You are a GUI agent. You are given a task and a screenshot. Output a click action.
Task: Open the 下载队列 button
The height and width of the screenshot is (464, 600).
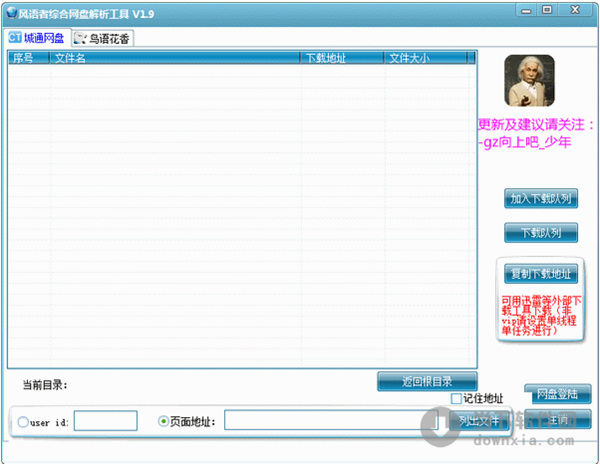tap(541, 233)
